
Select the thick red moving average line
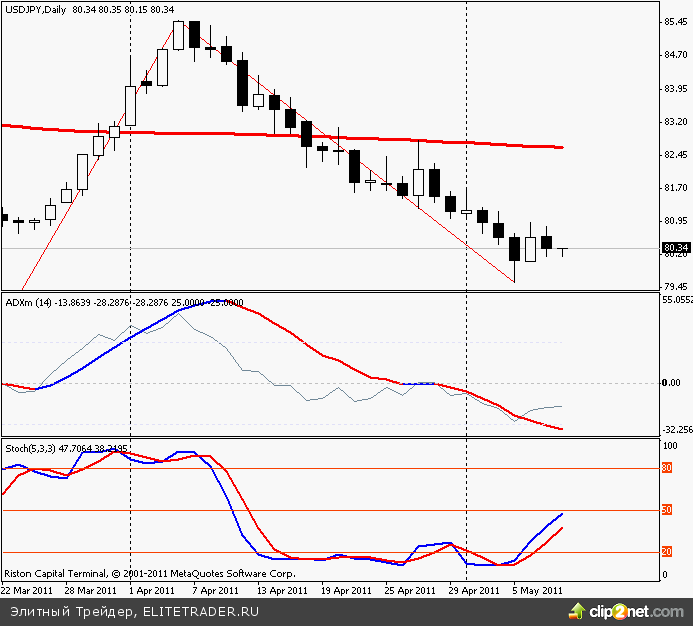[300, 135]
